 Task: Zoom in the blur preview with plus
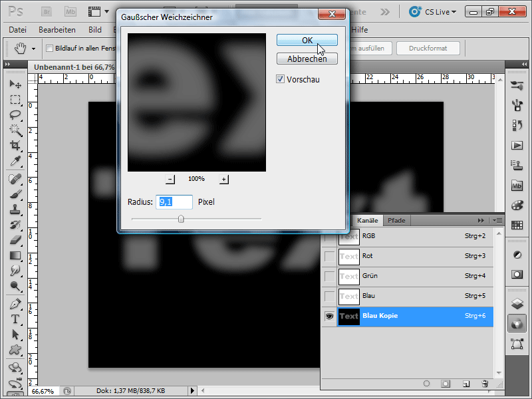(224, 179)
